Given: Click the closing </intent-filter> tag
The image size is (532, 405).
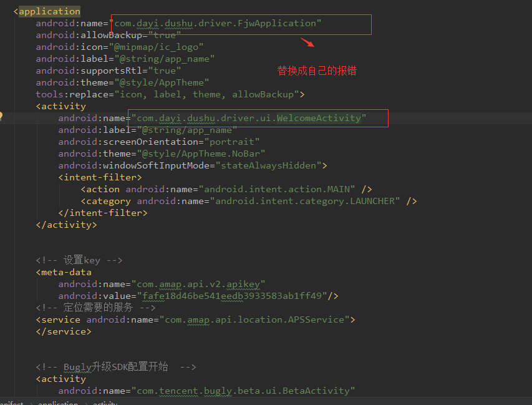Looking at the screenshot, I should (103, 213).
